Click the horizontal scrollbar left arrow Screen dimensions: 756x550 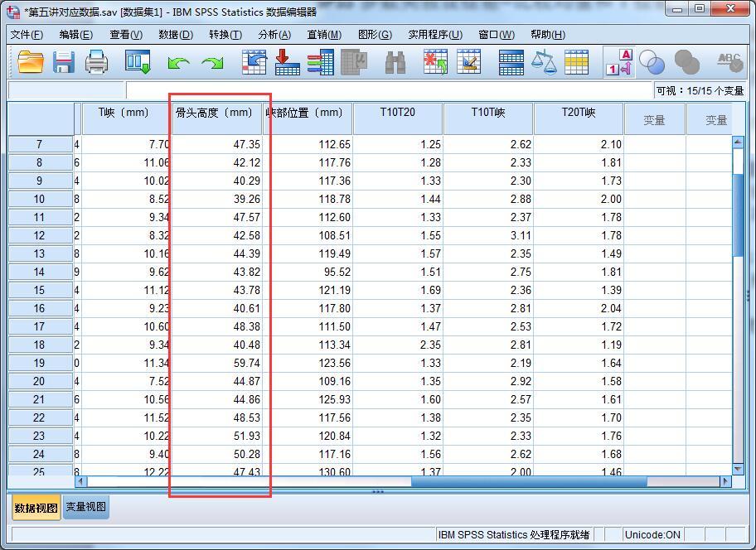[80, 480]
